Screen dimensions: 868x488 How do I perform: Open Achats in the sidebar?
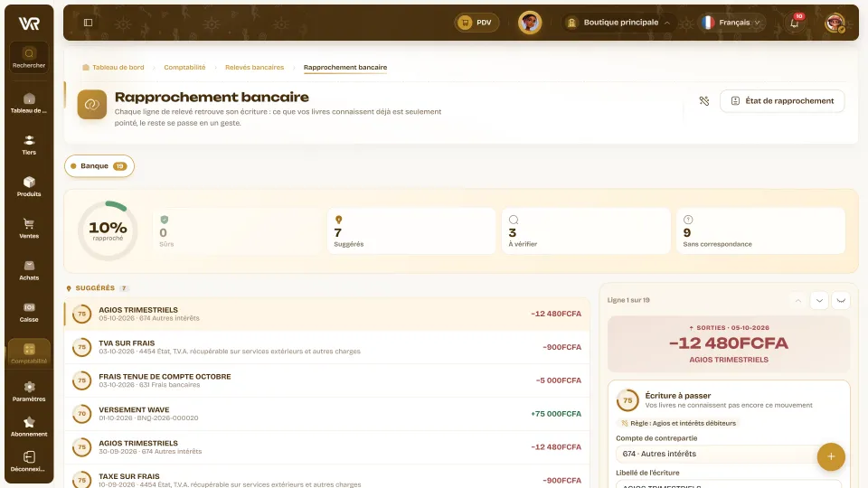point(29,270)
